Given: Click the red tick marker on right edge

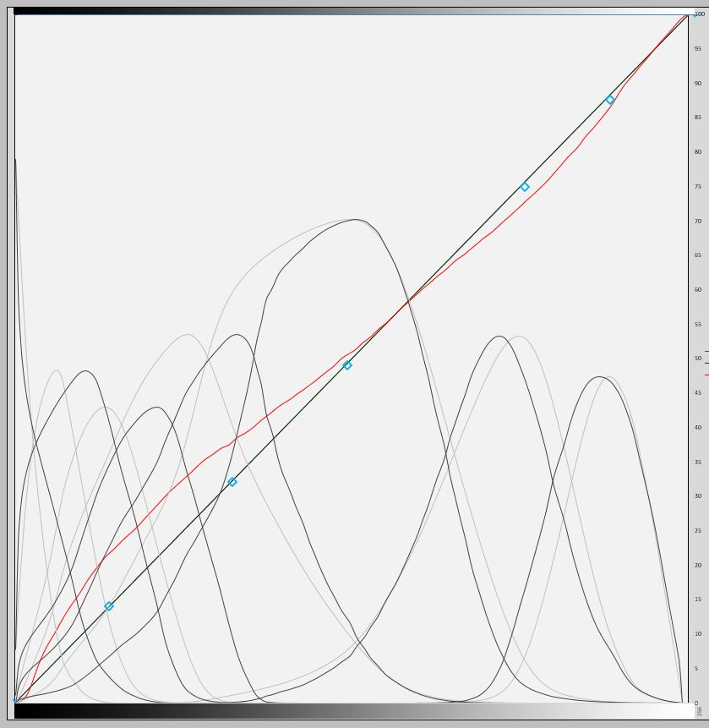Looking at the screenshot, I should [x=706, y=375].
